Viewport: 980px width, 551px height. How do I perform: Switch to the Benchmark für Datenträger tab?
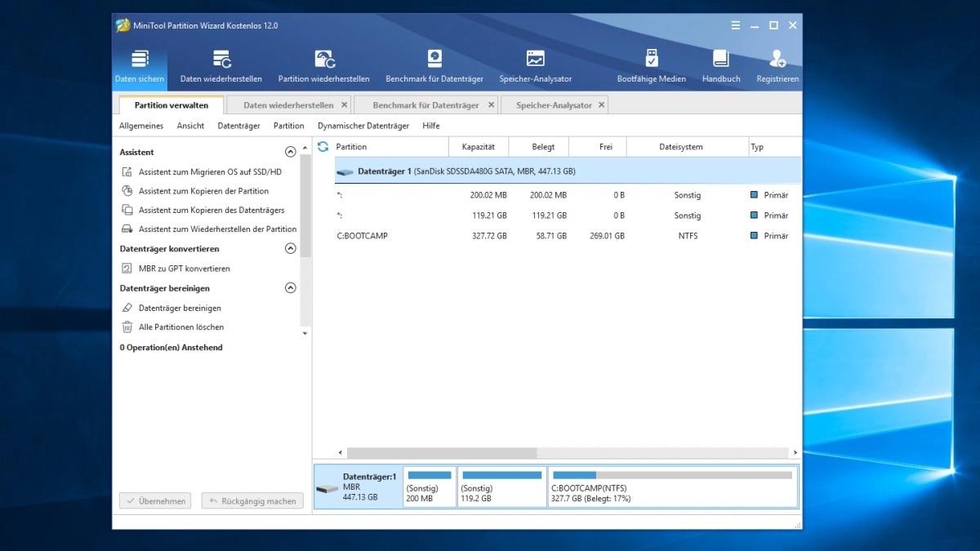coord(426,105)
